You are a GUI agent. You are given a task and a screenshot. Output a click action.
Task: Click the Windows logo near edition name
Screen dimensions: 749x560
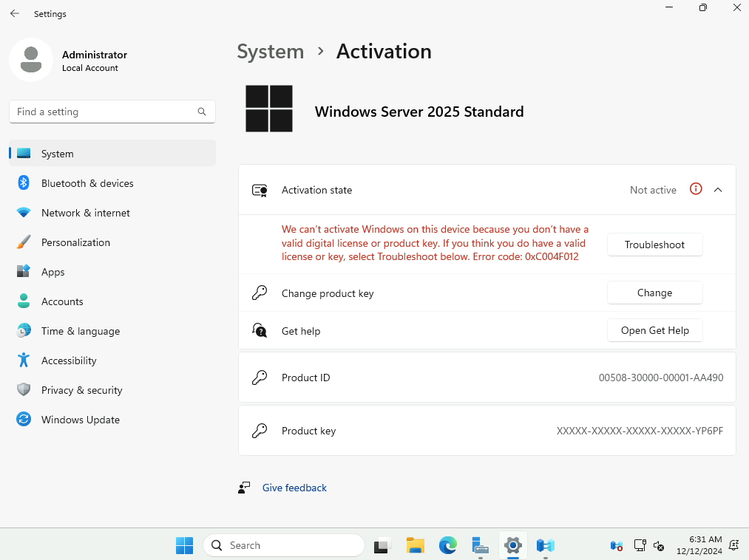269,109
